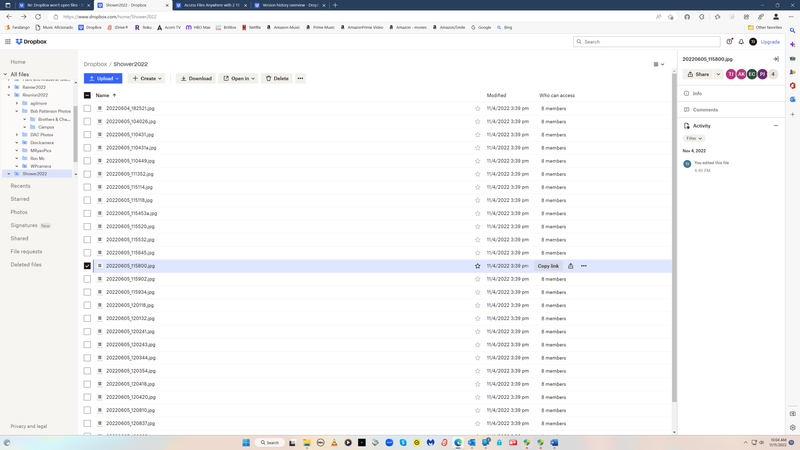The width and height of the screenshot is (800, 450).
Task: Open the Dropbox breadcrumb link
Action: click(x=95, y=64)
